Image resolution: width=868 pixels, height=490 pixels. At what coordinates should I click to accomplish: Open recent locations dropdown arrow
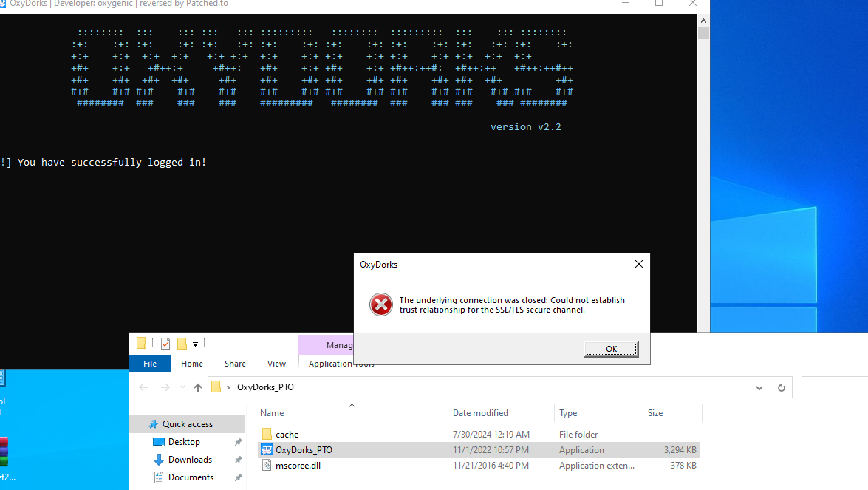182,387
